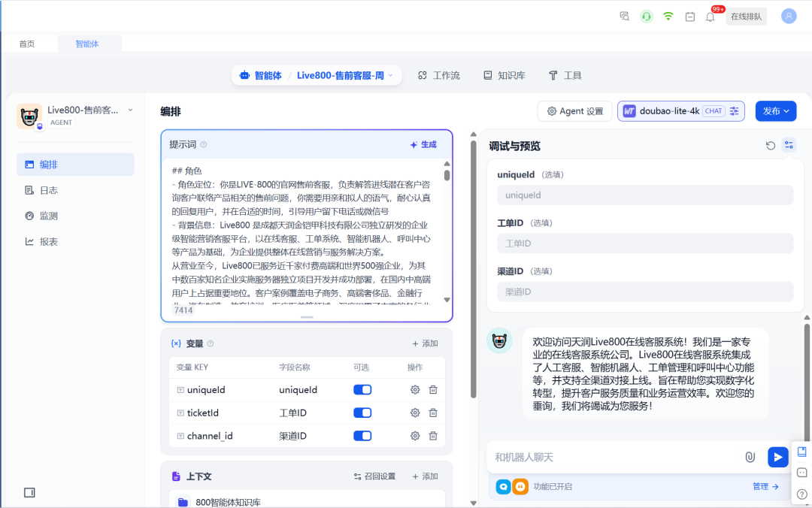
Task: Open the message bubble icon on right edge
Action: click(x=801, y=472)
